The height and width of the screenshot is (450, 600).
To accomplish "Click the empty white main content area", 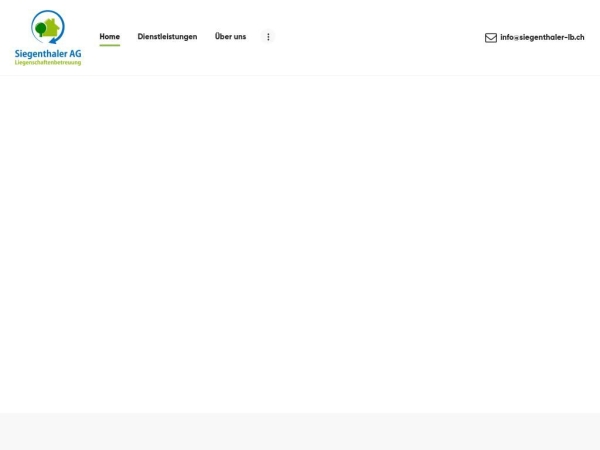I will point(300,240).
